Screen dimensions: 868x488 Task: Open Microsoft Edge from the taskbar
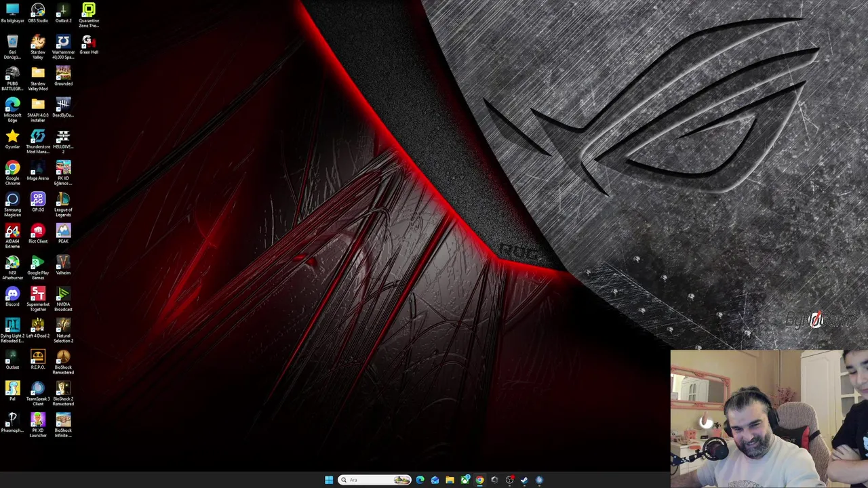pos(420,480)
